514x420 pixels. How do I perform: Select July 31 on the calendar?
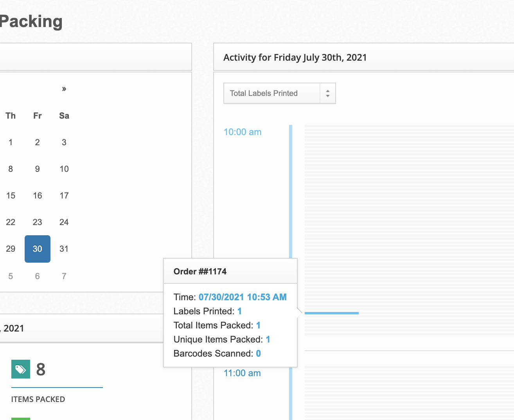click(x=64, y=249)
